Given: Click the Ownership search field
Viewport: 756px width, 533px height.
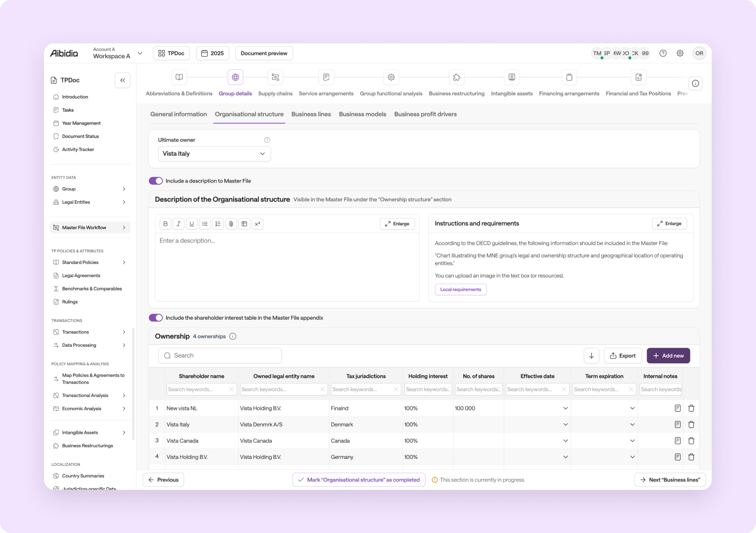Looking at the screenshot, I should [220, 356].
